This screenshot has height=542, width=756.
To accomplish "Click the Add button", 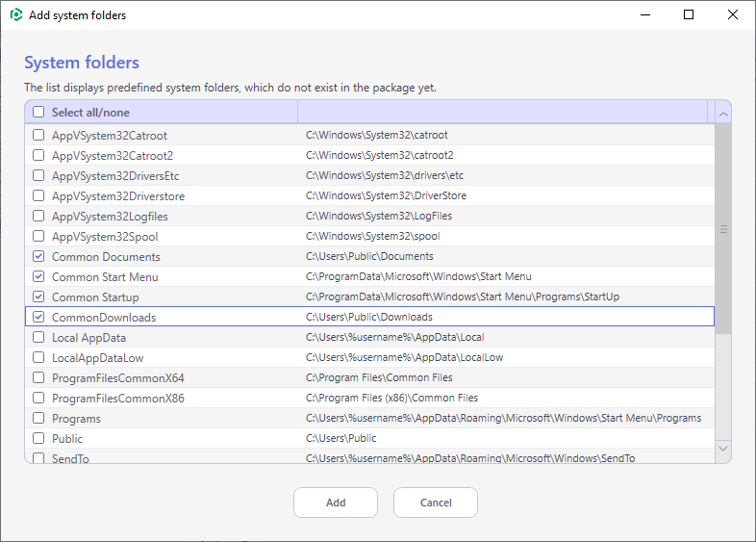I will [x=336, y=503].
